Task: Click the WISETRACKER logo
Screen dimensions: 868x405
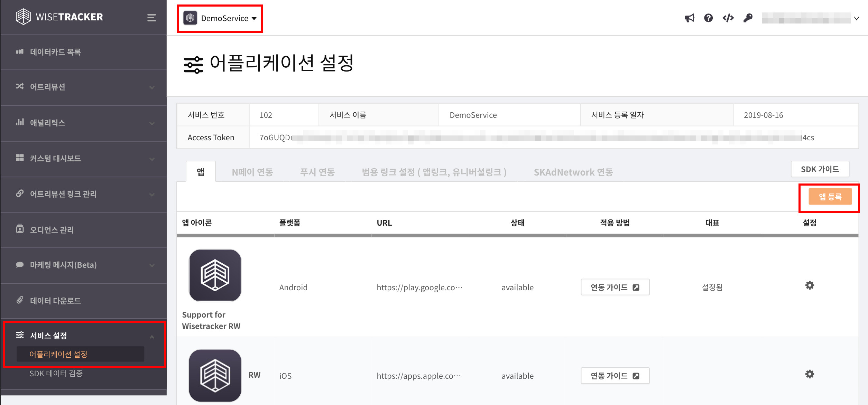Action: (x=59, y=17)
